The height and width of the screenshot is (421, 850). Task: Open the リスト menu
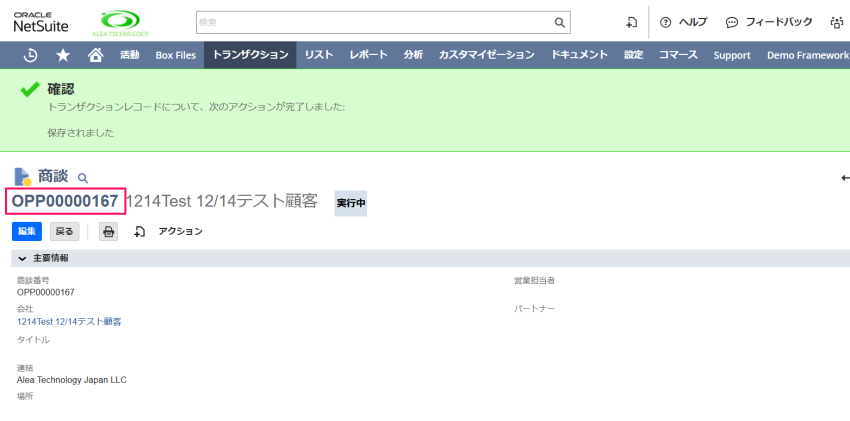319,55
